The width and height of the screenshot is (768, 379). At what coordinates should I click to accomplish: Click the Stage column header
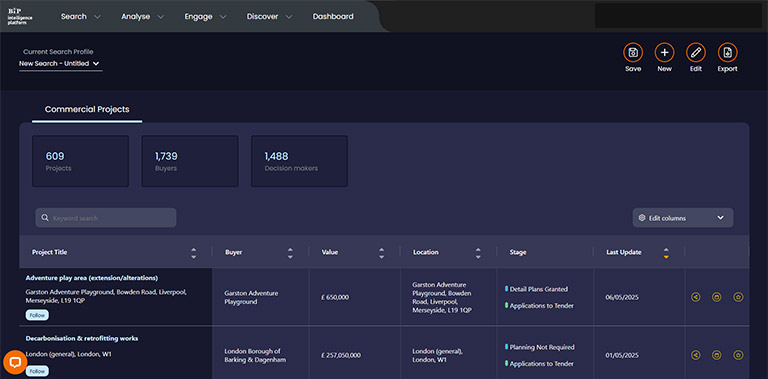(x=518, y=253)
